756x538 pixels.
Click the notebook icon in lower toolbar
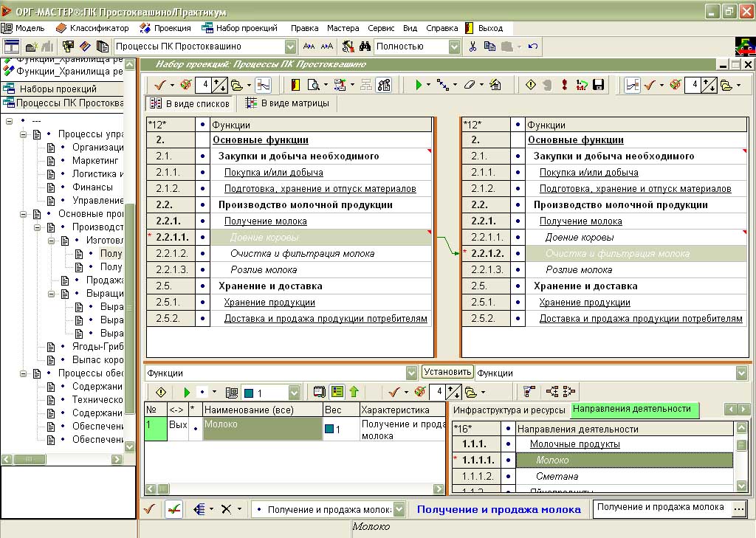pos(320,392)
